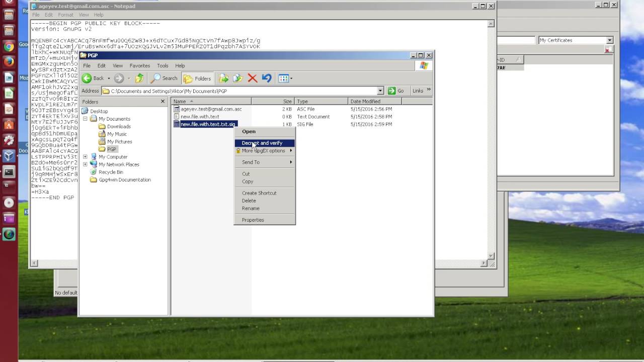
Task: Sort files by Date Modified column header
Action: pos(375,102)
